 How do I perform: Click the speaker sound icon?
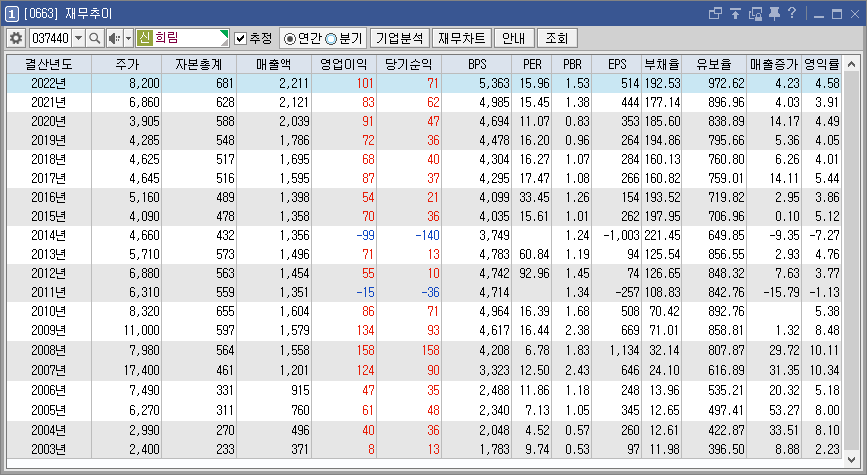coord(114,38)
